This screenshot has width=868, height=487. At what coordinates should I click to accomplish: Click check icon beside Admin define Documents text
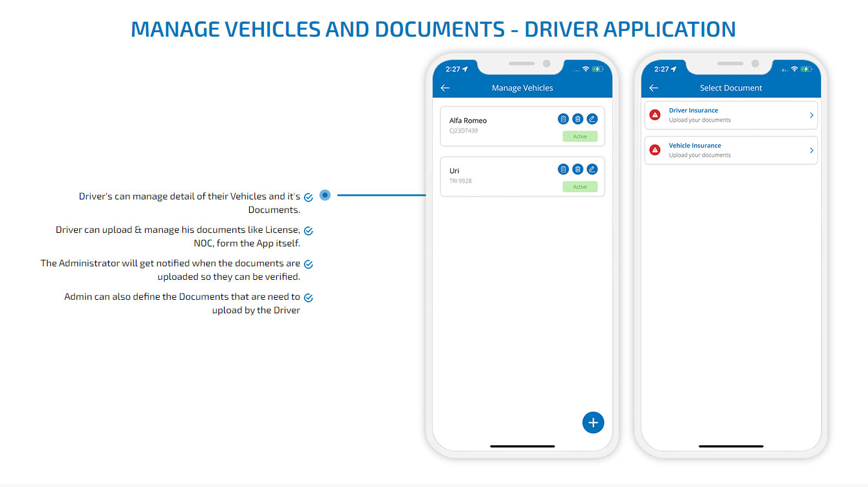(308, 298)
